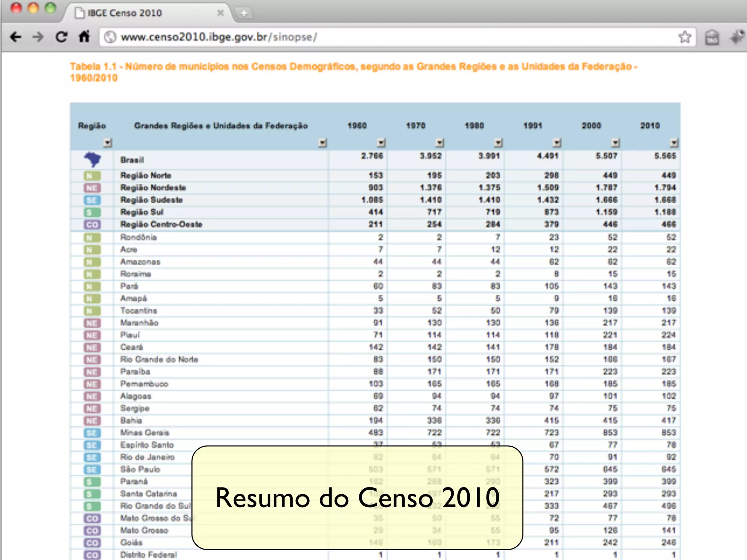The image size is (747, 560).
Task: Select the Pernambuco row label
Action: point(144,384)
